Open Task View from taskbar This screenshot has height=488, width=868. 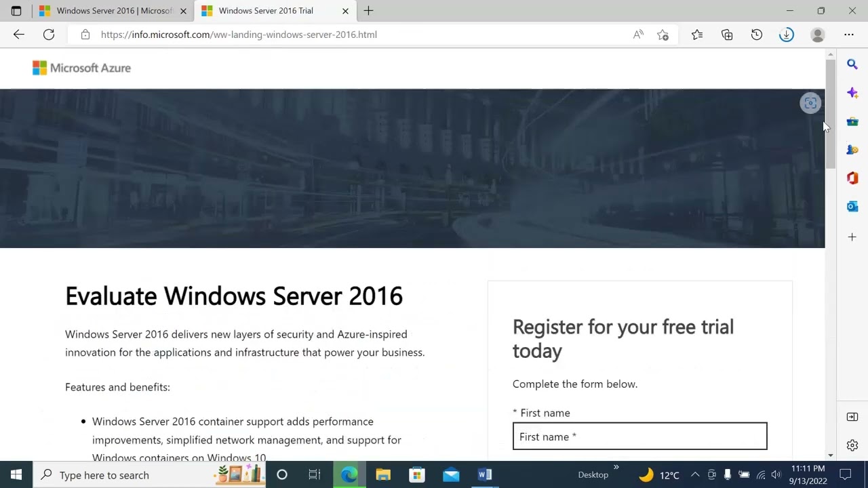[315, 474]
